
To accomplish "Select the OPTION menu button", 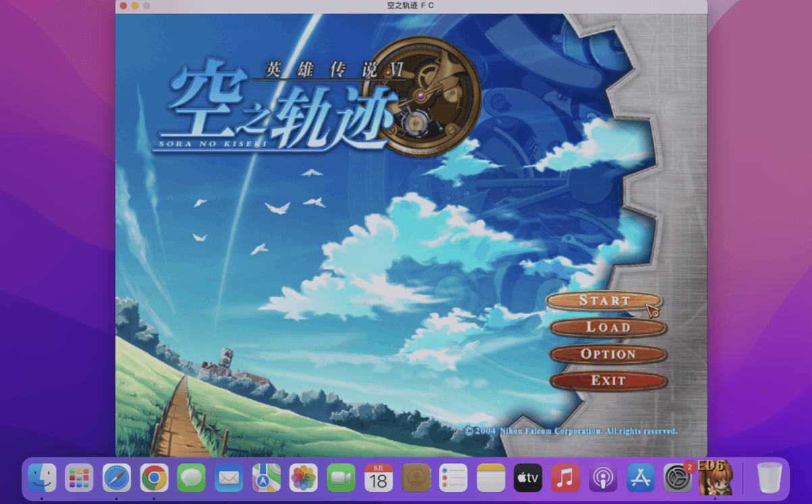I will coord(608,354).
